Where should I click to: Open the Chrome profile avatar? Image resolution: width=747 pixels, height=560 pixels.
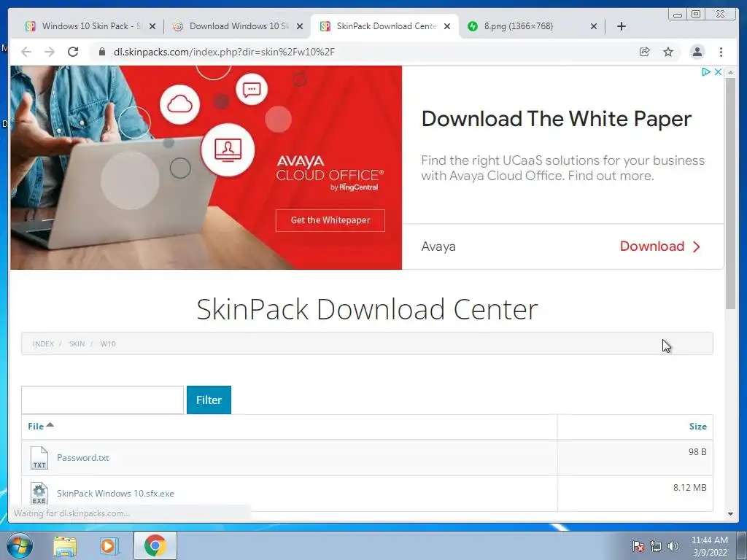(x=697, y=52)
